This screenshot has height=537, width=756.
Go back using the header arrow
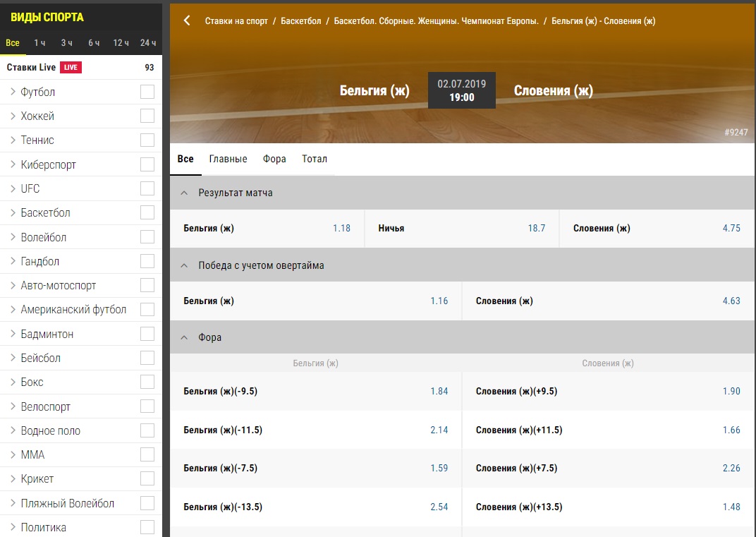[x=187, y=20]
